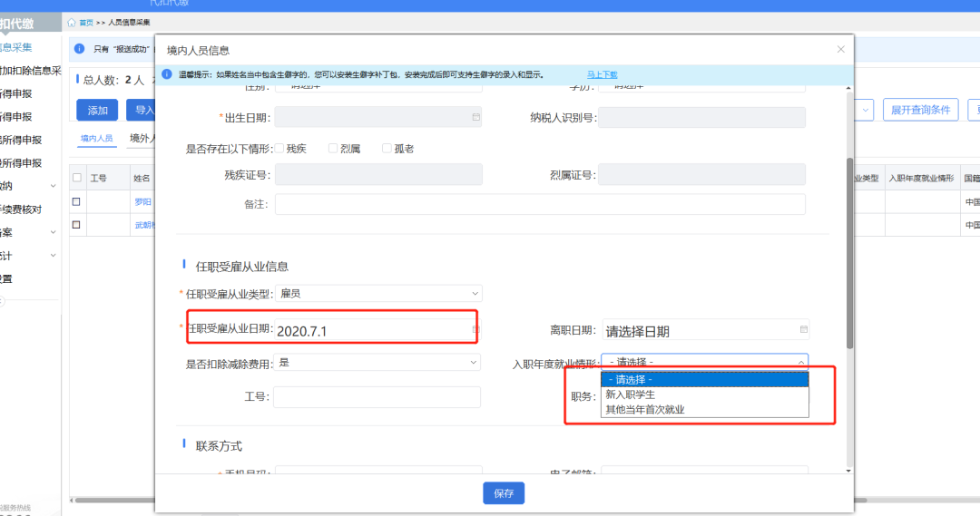Click info icon beside 报送成功 notice
This screenshot has height=516, width=980.
point(80,49)
